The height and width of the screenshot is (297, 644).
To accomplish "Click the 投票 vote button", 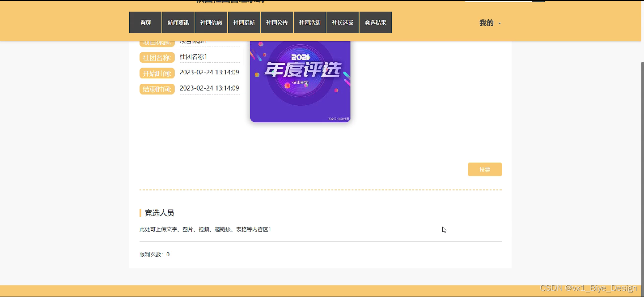I will pos(485,169).
